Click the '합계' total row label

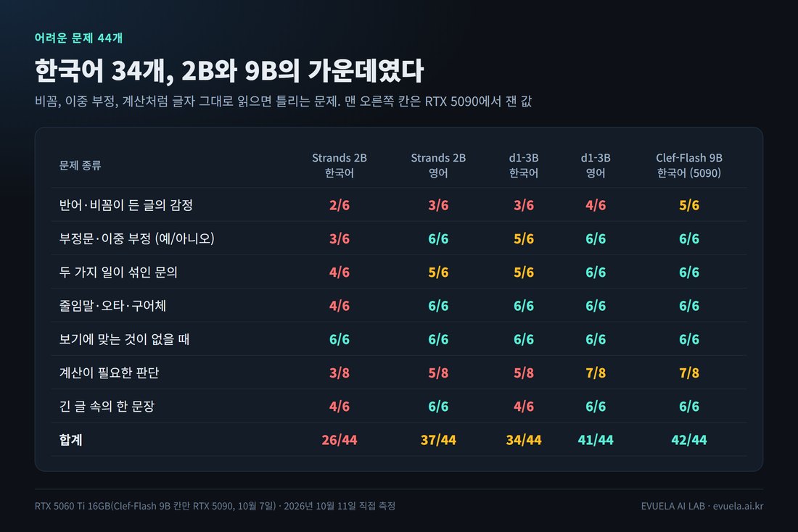coord(71,440)
